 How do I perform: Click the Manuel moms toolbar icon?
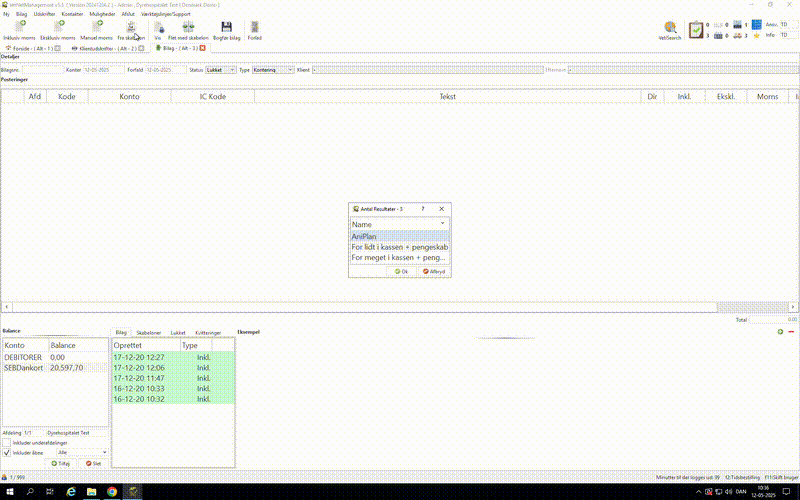coord(96,27)
